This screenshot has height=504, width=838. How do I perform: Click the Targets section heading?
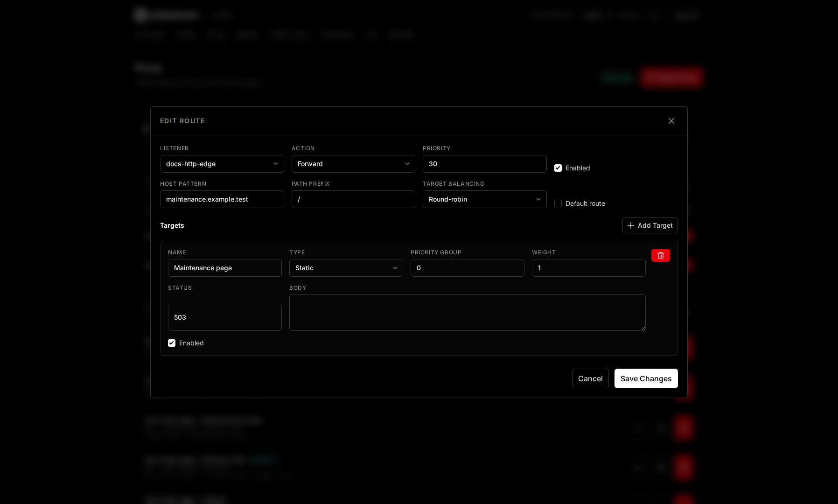click(172, 225)
